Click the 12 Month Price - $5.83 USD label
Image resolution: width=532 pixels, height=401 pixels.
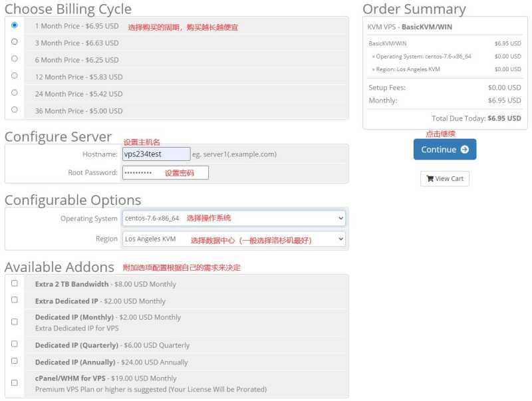click(78, 77)
